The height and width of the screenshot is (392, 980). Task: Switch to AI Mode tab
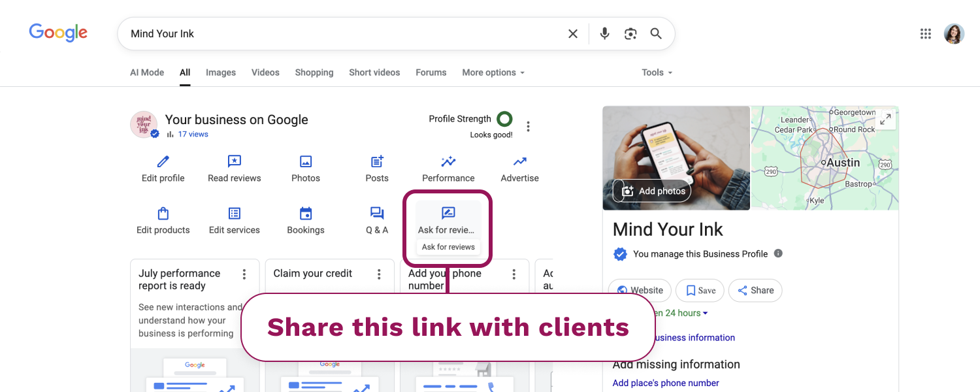147,73
